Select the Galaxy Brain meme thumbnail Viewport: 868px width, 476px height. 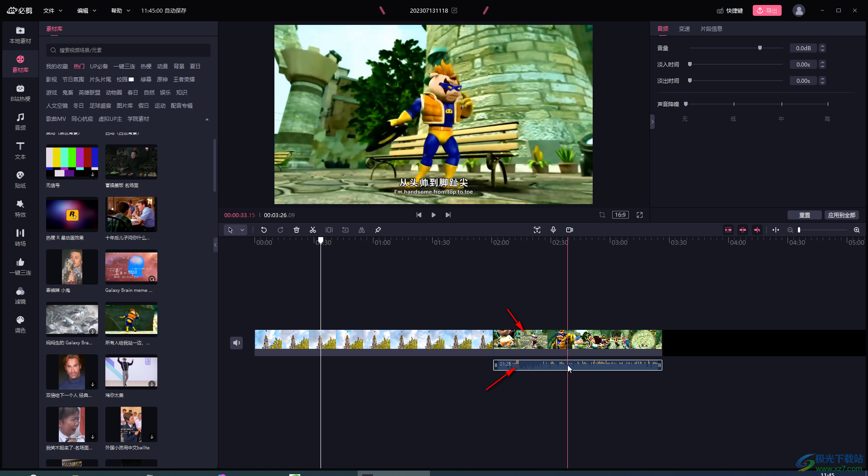tap(131, 267)
